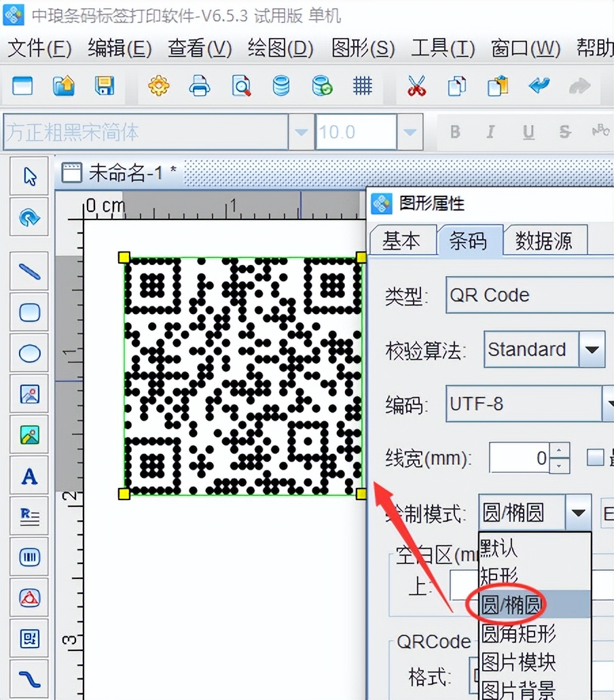Open the 查看(V) menu
This screenshot has width=614, height=700.
200,48
